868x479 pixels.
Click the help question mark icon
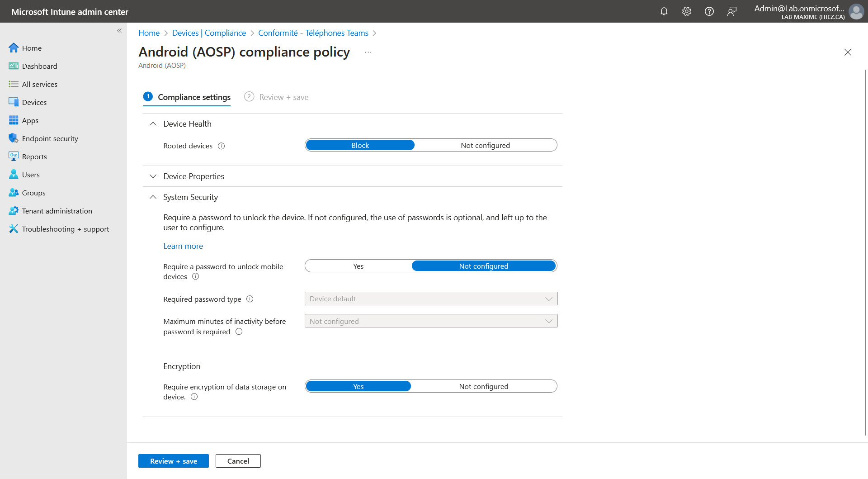click(709, 11)
